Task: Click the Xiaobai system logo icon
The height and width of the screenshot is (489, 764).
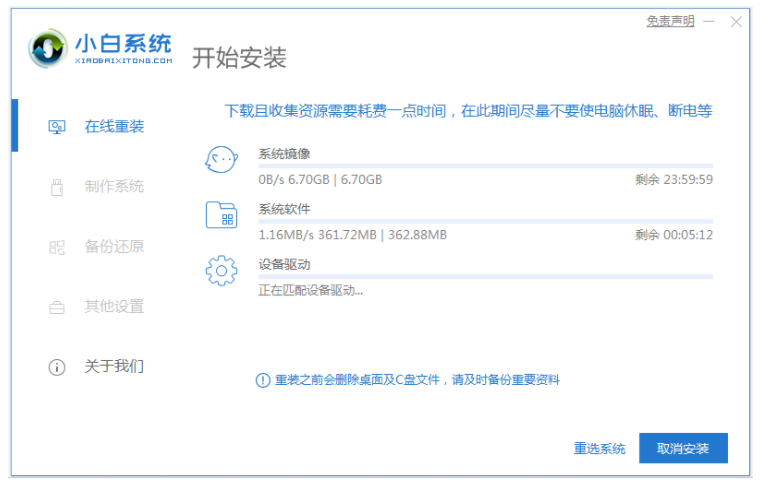Action: [48, 49]
